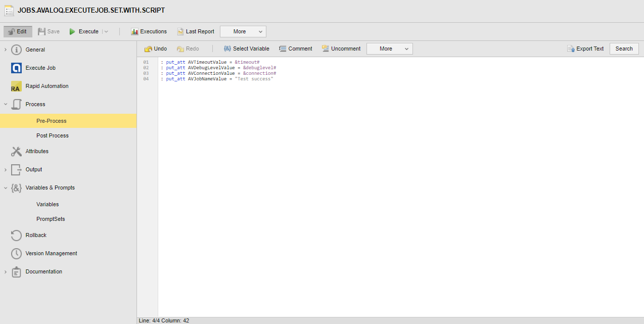The height and width of the screenshot is (324, 644).
Task: Select Post Process in the sidebar
Action: [x=53, y=135]
